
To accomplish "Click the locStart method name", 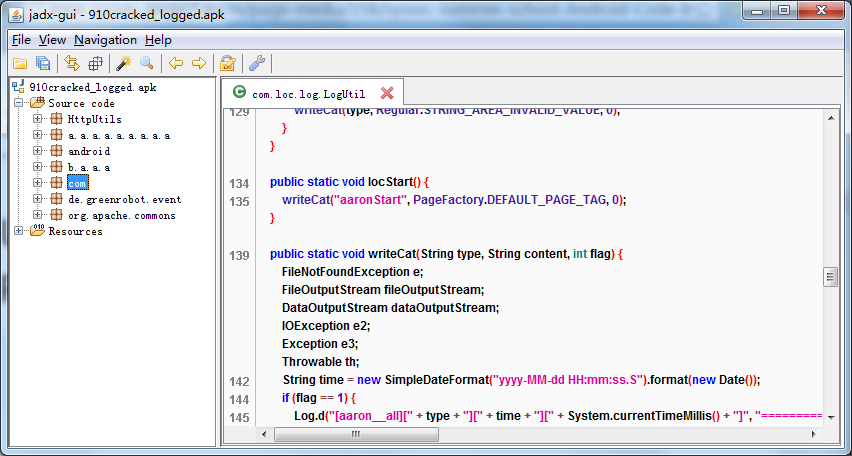I will 391,182.
